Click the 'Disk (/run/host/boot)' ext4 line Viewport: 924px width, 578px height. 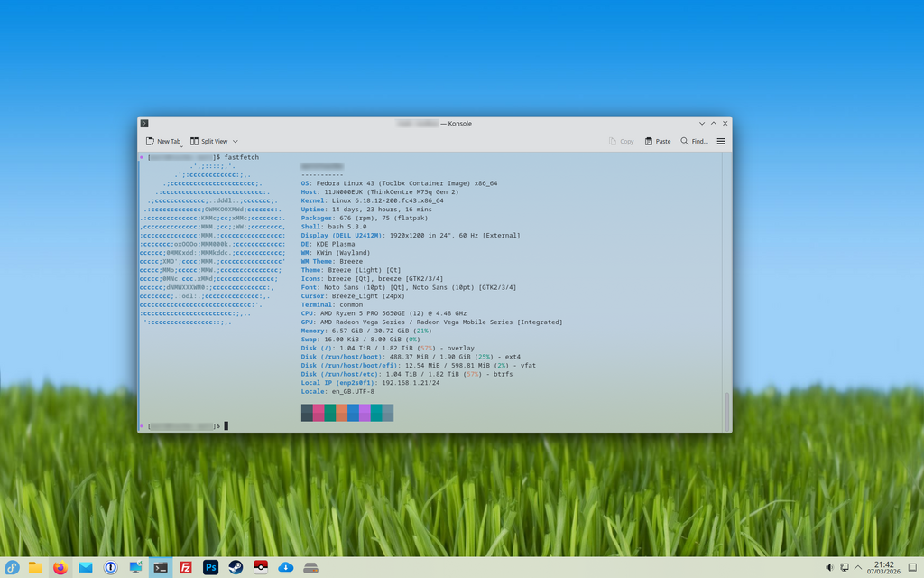[411, 357]
